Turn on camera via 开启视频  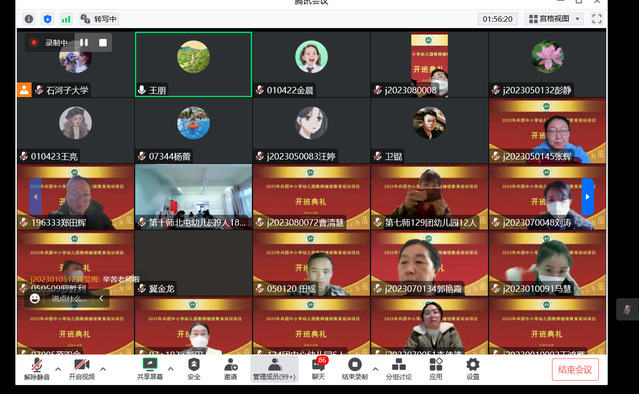click(82, 369)
